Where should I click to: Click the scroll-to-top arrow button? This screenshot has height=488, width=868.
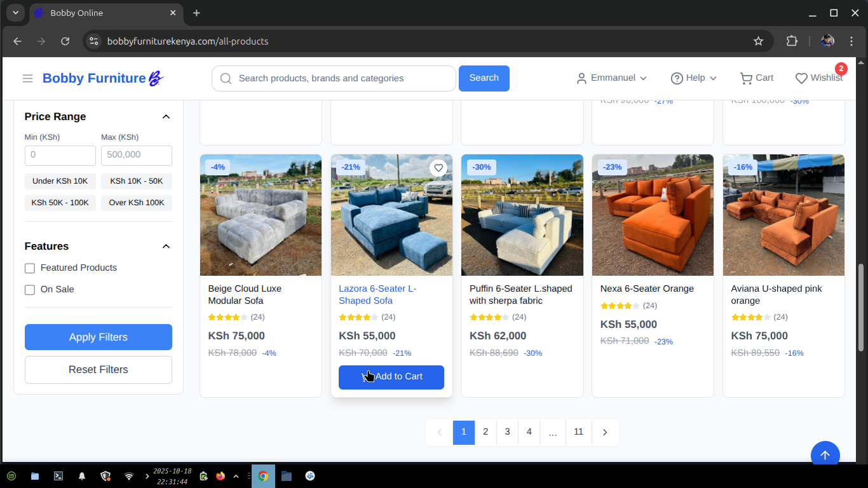click(825, 454)
